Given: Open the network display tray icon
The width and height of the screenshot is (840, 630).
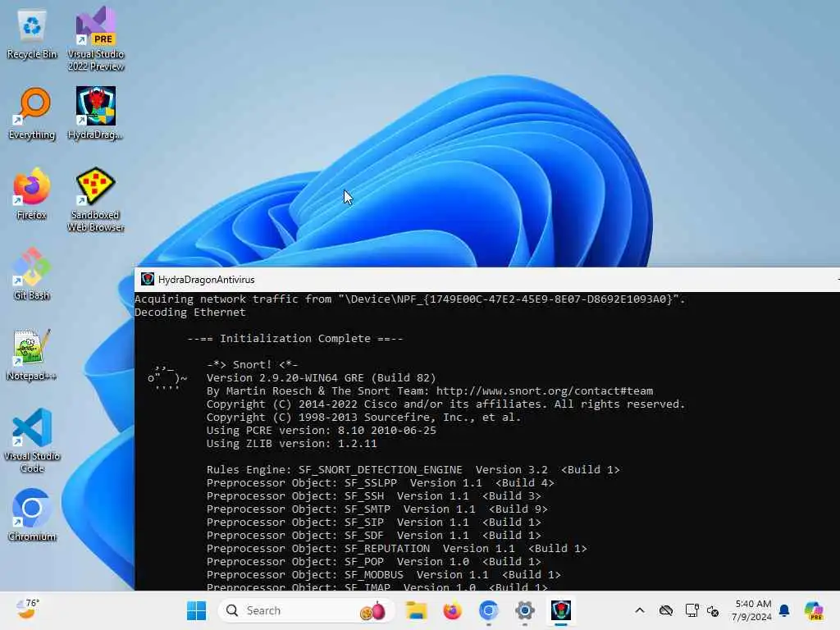Looking at the screenshot, I should [x=692, y=610].
